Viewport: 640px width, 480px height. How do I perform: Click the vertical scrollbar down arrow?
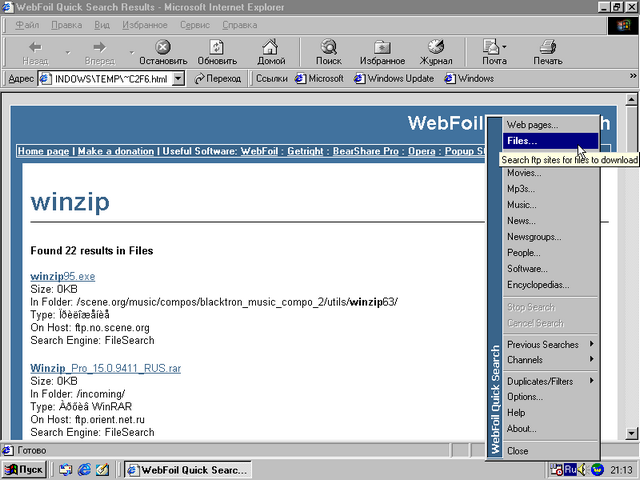coord(631,432)
